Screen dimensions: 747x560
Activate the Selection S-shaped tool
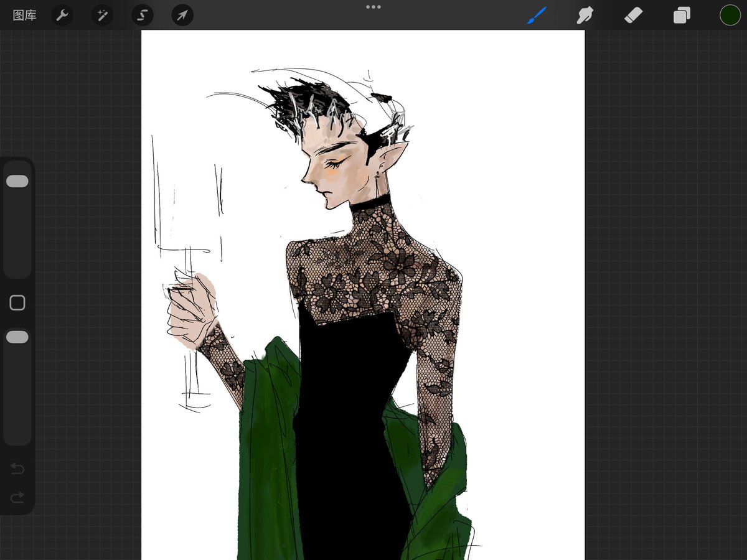pos(142,16)
